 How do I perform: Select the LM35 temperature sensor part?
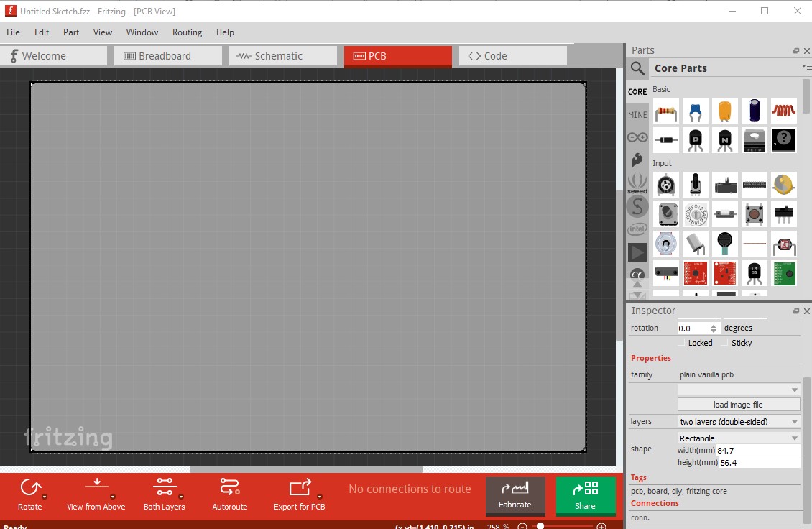755,273
